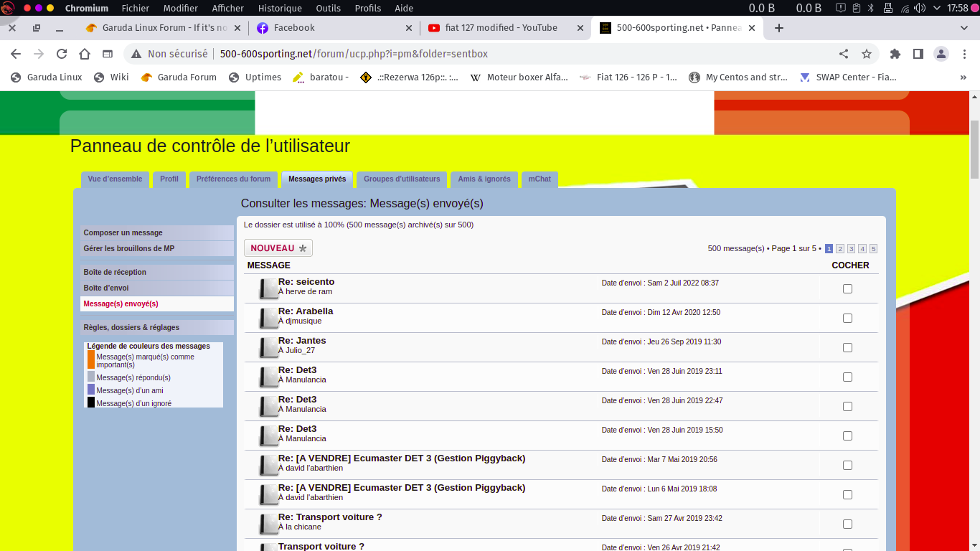Bookmark this page with the star
This screenshot has height=551, width=980.
coord(867,54)
